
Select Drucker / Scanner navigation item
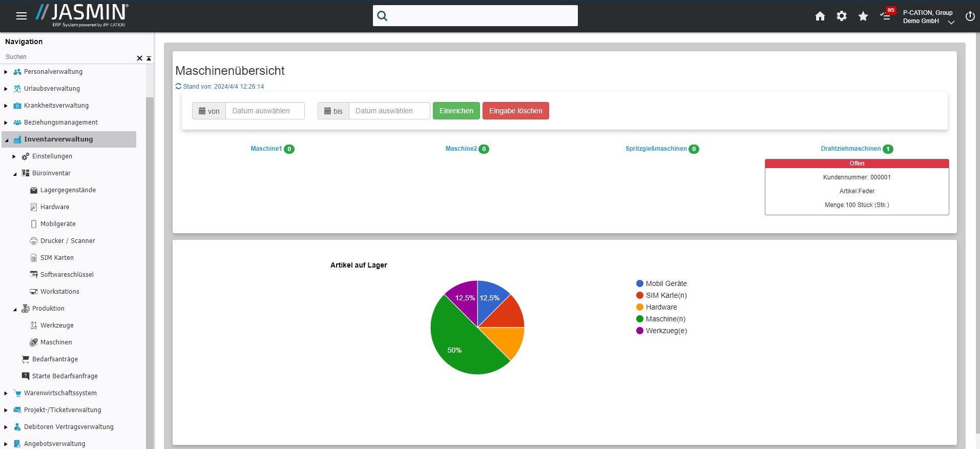pos(68,241)
